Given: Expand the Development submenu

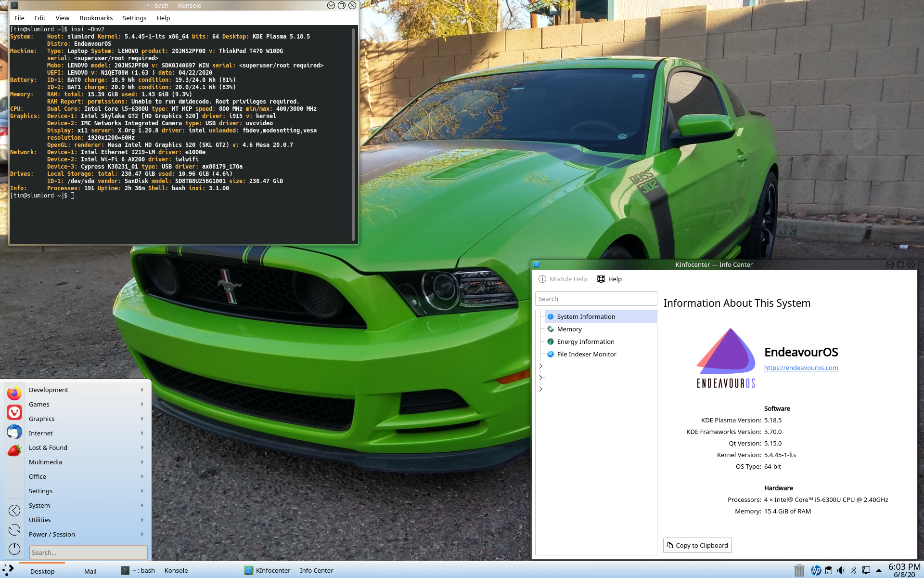Looking at the screenshot, I should coord(87,390).
